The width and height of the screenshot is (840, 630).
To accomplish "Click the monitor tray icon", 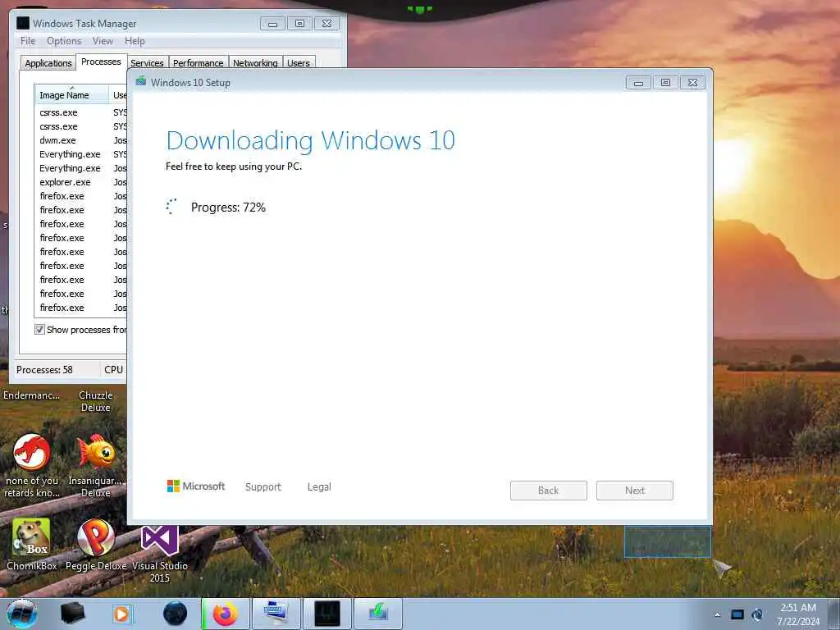I will coord(737,614).
